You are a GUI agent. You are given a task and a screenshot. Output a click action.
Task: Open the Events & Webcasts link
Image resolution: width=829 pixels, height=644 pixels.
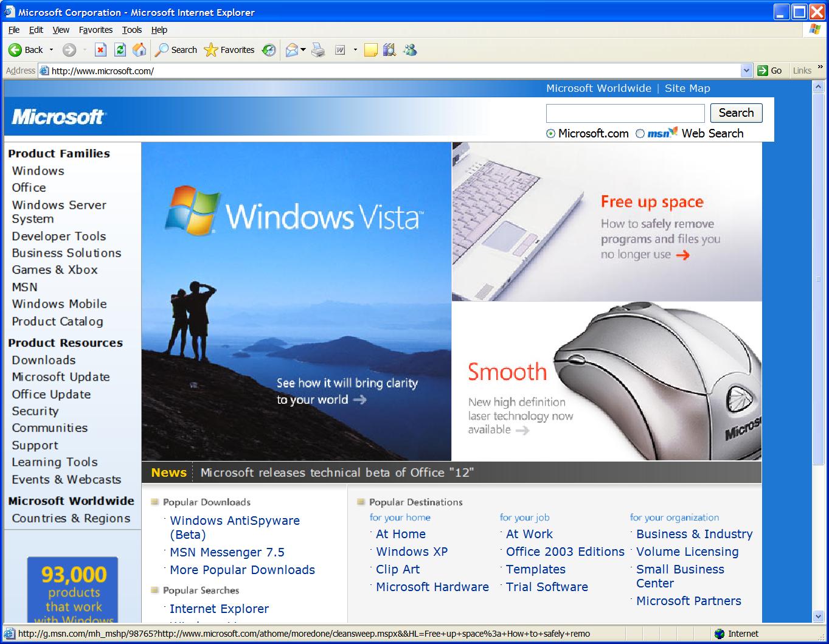coord(66,479)
